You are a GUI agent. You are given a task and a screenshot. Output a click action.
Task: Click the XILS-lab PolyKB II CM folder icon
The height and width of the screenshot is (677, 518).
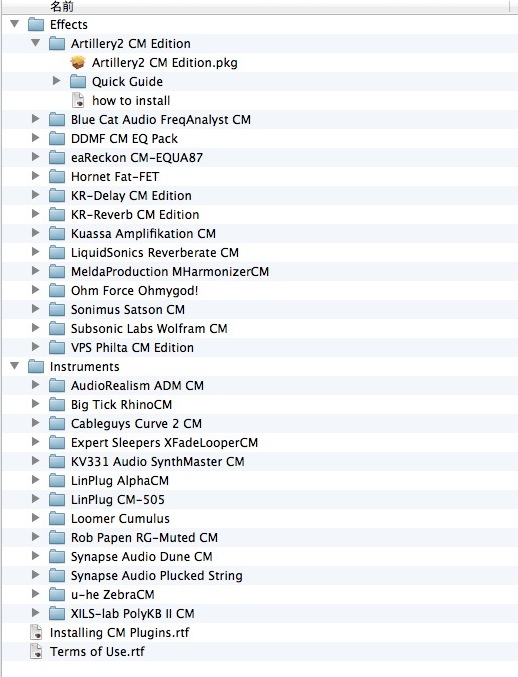click(x=57, y=614)
